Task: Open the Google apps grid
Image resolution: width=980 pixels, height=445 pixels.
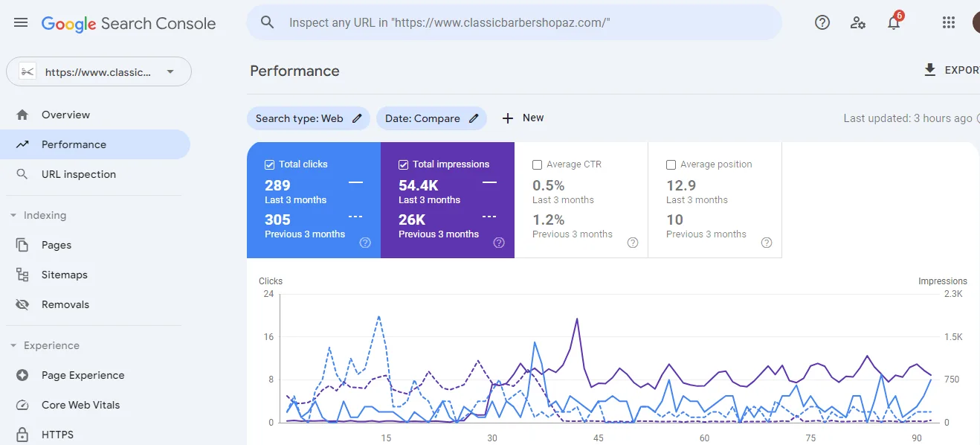Action: [x=949, y=22]
